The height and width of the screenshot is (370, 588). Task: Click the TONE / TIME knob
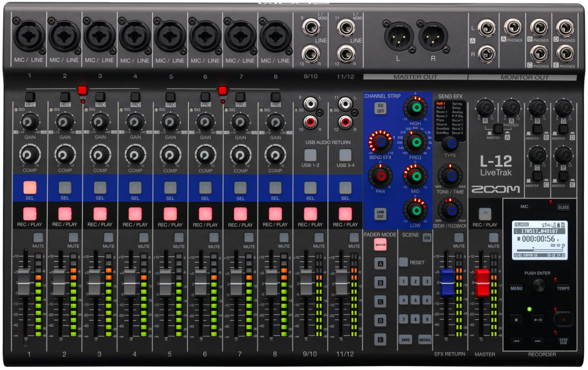(x=450, y=176)
